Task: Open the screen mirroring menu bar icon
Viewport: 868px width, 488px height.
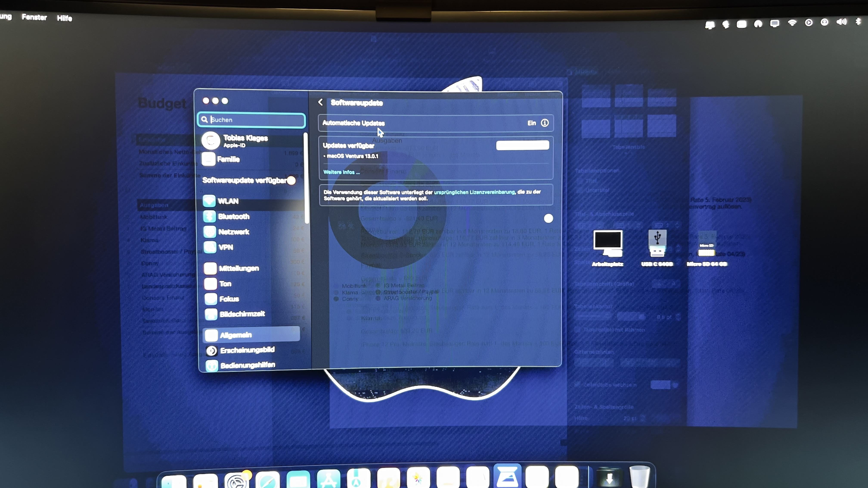Action: (775, 24)
